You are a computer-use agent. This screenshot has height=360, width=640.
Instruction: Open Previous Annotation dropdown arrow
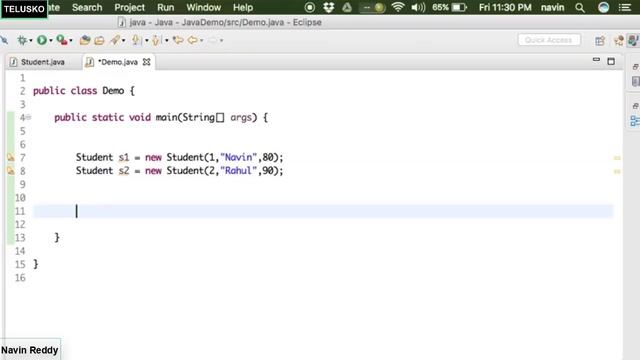tap(167, 40)
